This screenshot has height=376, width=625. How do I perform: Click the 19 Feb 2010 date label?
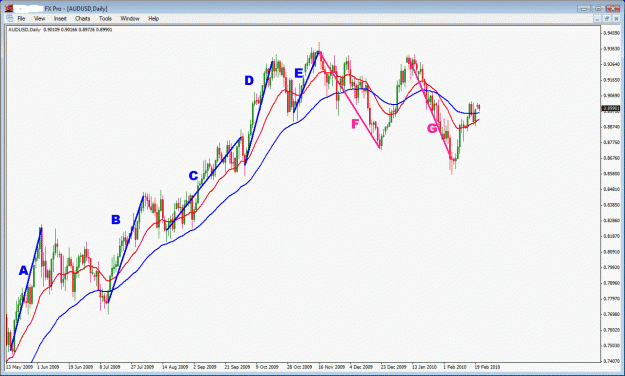click(x=487, y=367)
